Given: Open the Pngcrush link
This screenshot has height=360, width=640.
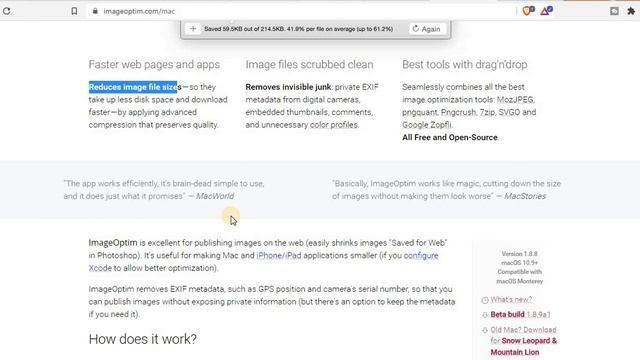Looking at the screenshot, I should [x=458, y=112].
